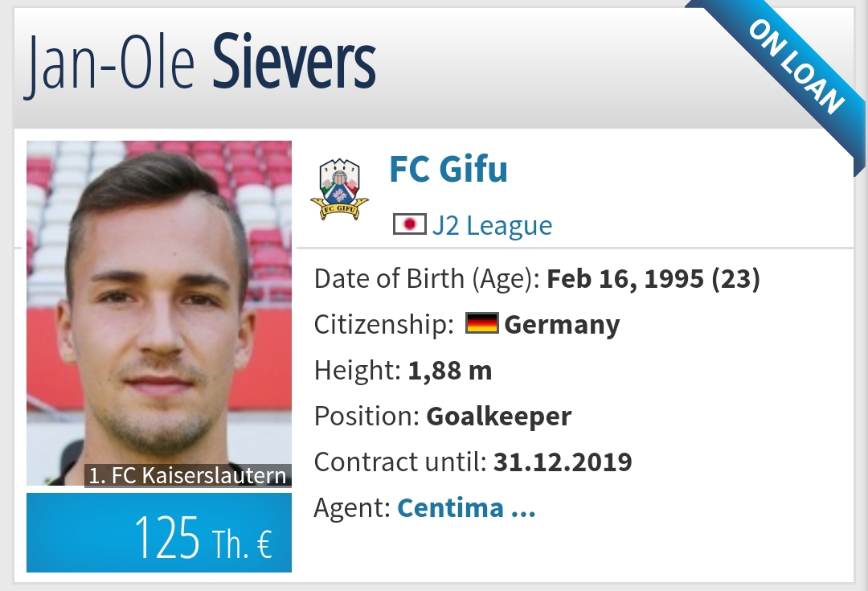Click the 1. FC Kaiserslautern photo caption
The height and width of the screenshot is (591, 868).
(188, 475)
